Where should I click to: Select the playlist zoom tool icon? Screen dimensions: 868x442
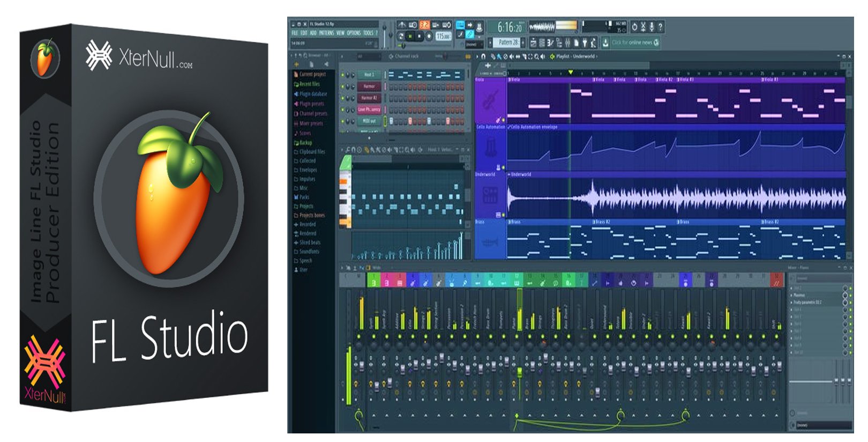[537, 56]
